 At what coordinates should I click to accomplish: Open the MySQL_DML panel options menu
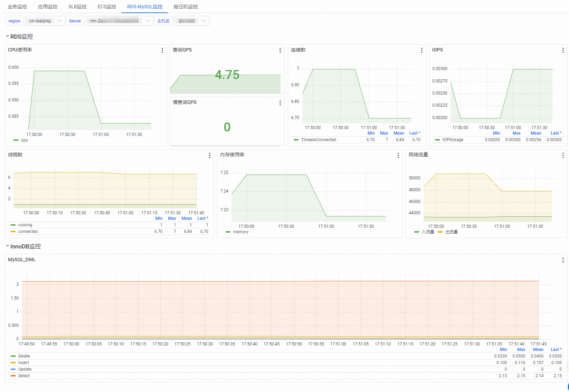click(563, 260)
